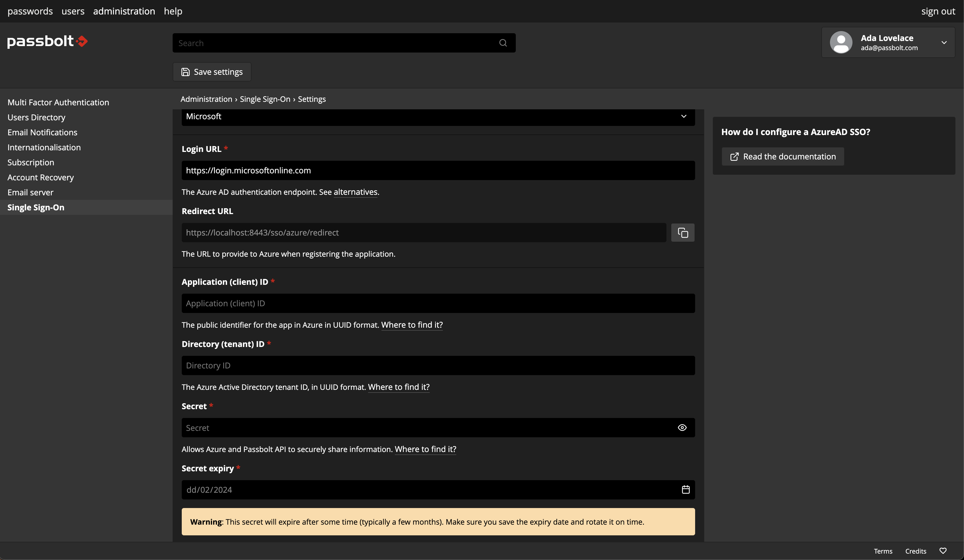
Task: Focus the Application (client) ID field
Action: click(x=438, y=303)
